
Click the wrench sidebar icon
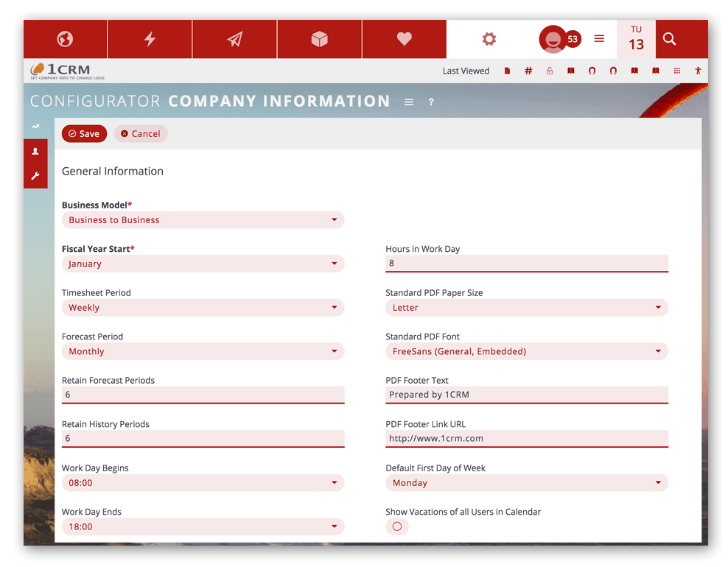[35, 176]
